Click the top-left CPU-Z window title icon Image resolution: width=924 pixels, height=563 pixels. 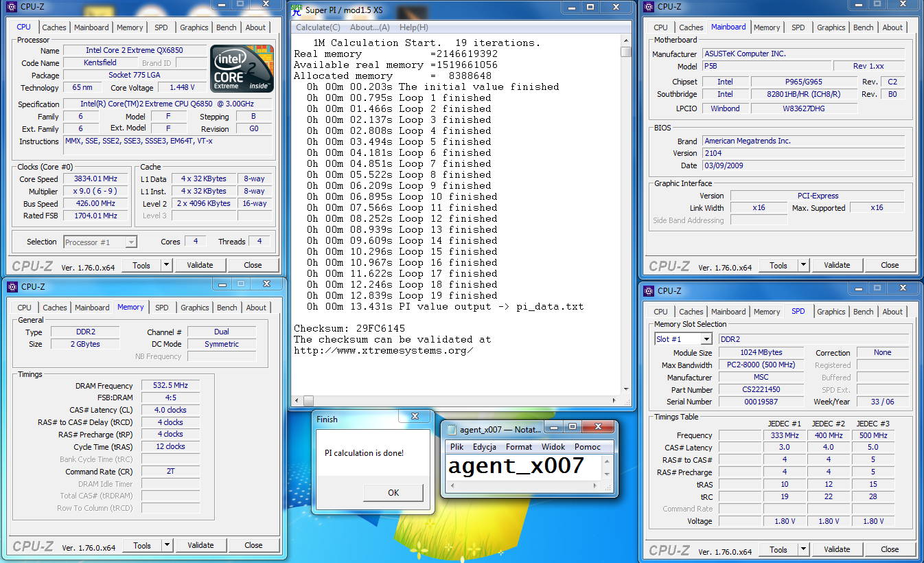[x=12, y=7]
